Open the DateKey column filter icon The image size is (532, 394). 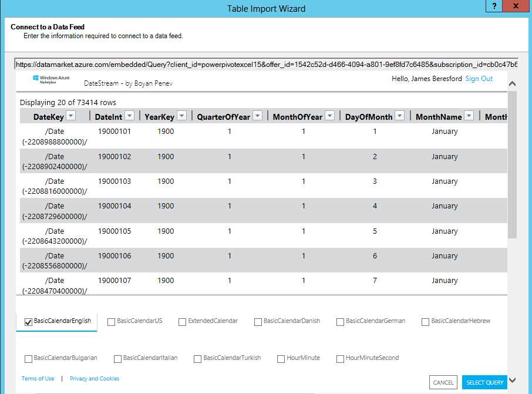point(71,116)
